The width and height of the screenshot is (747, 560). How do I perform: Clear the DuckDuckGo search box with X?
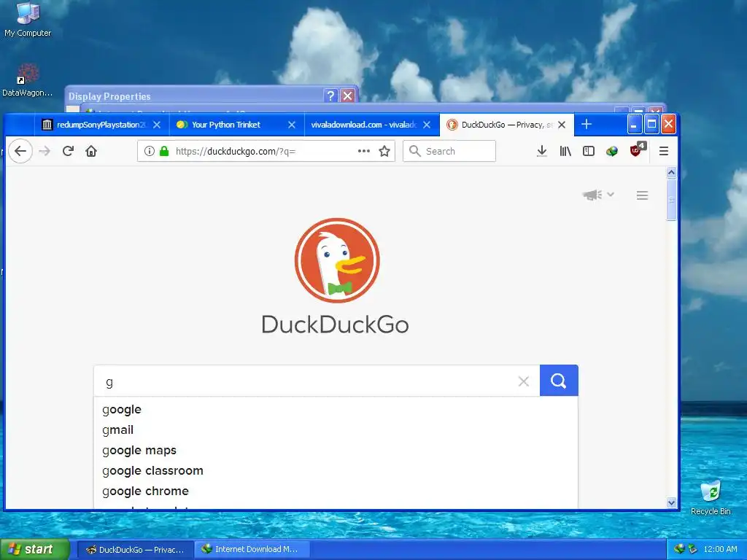tap(524, 381)
